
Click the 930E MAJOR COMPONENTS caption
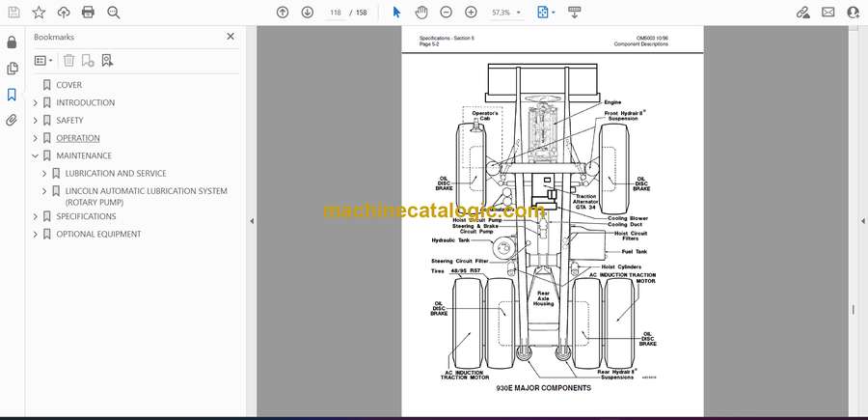(x=543, y=388)
